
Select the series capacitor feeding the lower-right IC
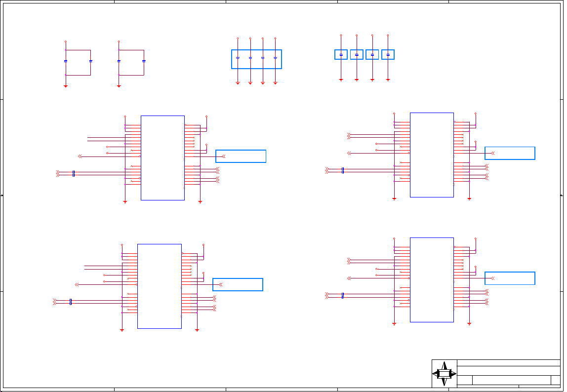342,295
